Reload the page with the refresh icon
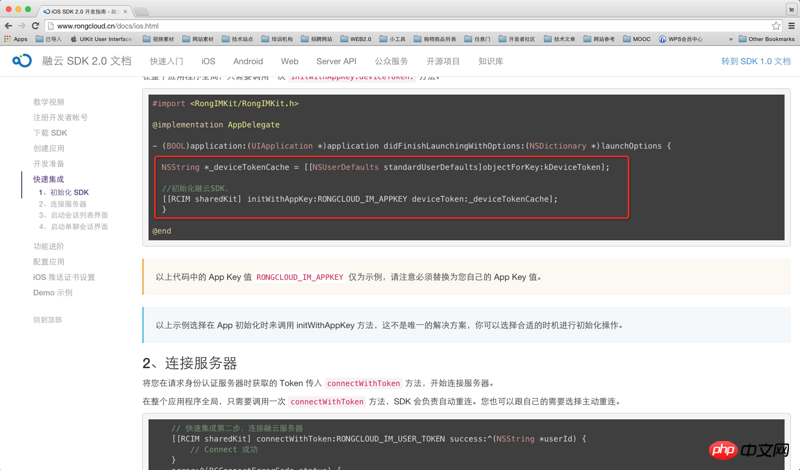800x470 pixels. click(x=35, y=26)
